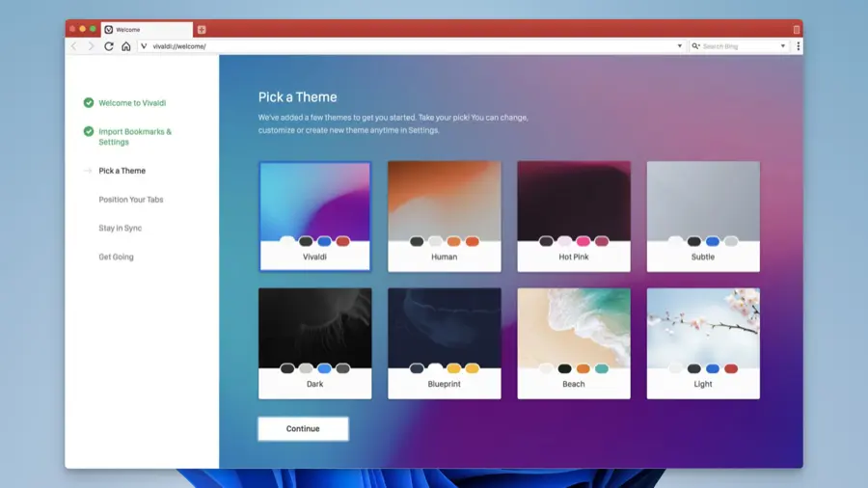The image size is (868, 488).
Task: Click the blue swatch on Dark theme
Action: click(x=324, y=368)
